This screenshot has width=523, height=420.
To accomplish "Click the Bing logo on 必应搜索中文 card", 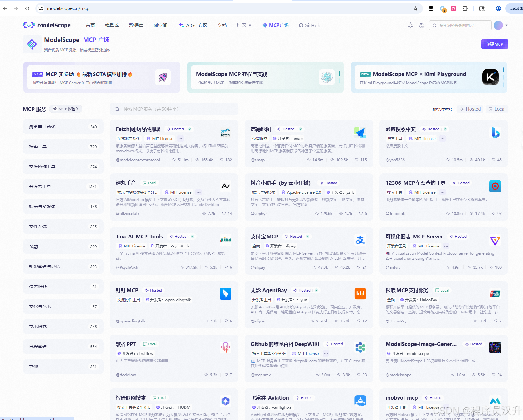I will (495, 132).
